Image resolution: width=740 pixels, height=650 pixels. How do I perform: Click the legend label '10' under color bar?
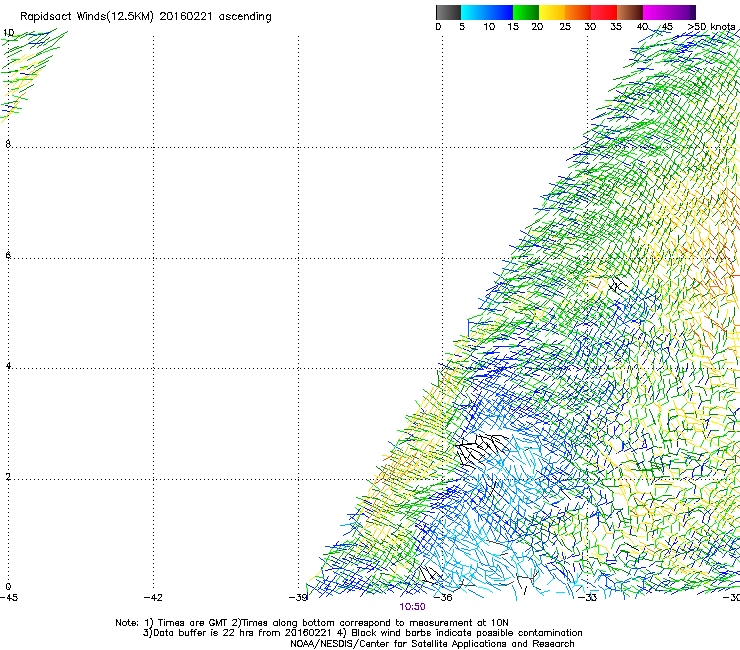coord(489,27)
